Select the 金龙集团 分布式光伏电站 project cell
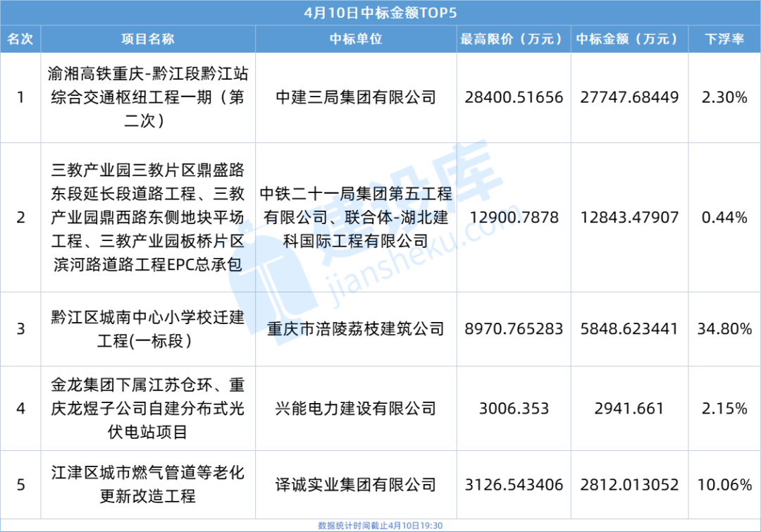761x532 pixels. coord(147,408)
